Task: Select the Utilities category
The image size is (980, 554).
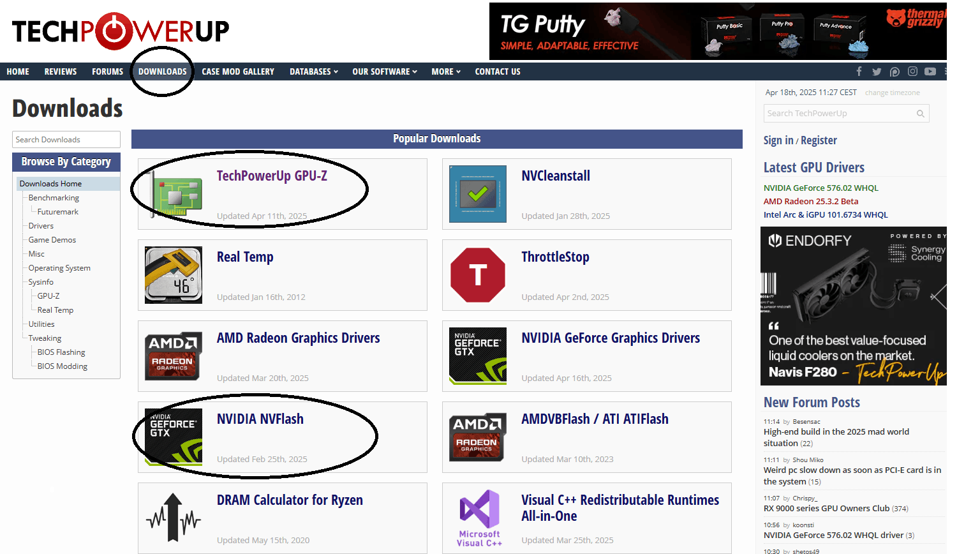Action: [x=41, y=324]
